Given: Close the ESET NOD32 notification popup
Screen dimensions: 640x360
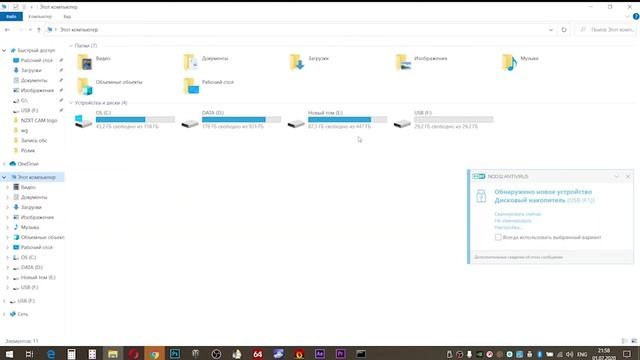Looking at the screenshot, I should coord(628,176).
